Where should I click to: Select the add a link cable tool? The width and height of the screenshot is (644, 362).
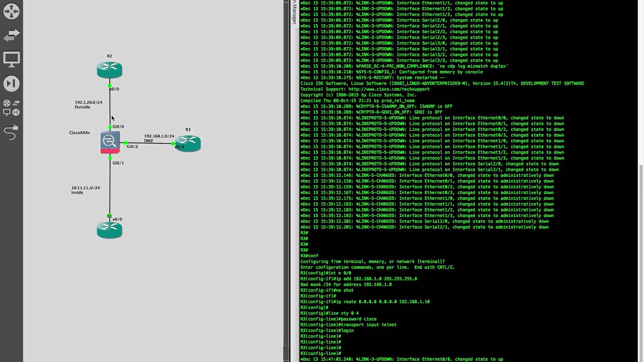(x=11, y=132)
